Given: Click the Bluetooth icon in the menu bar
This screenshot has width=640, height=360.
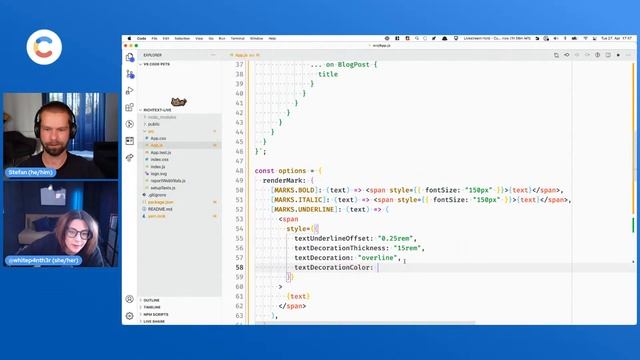Looking at the screenshot, I should pyautogui.click(x=565, y=38).
